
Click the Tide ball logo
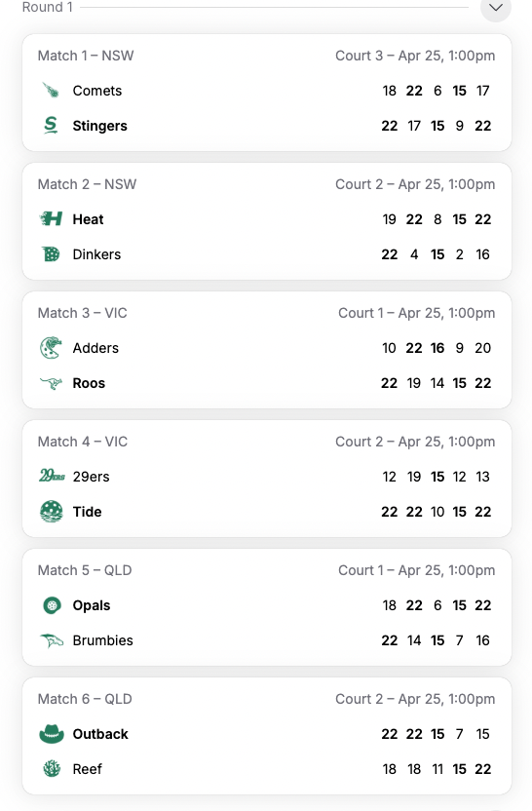pos(52,512)
